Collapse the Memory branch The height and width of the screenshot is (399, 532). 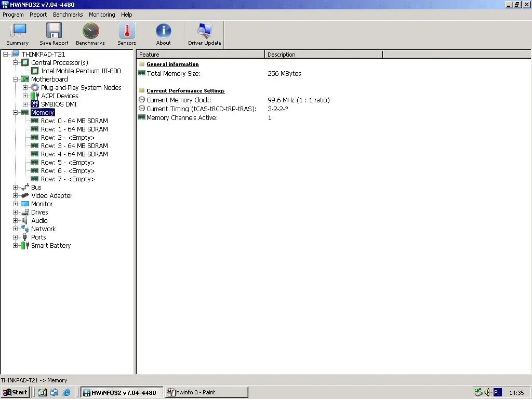click(15, 112)
